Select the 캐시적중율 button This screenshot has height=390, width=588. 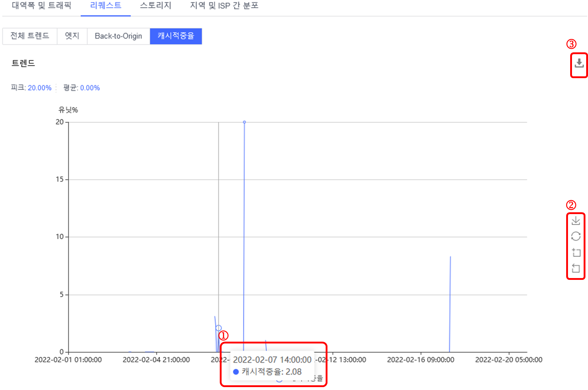(x=176, y=36)
